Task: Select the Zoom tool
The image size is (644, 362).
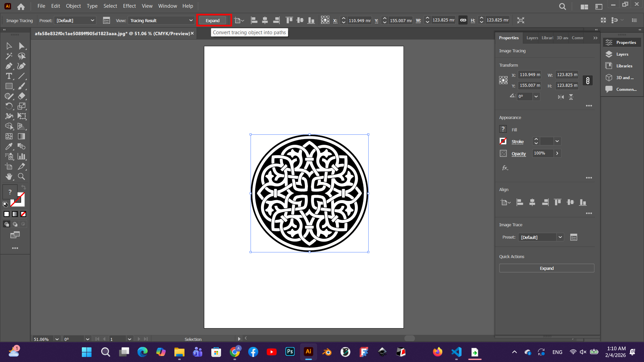Action: click(21, 176)
